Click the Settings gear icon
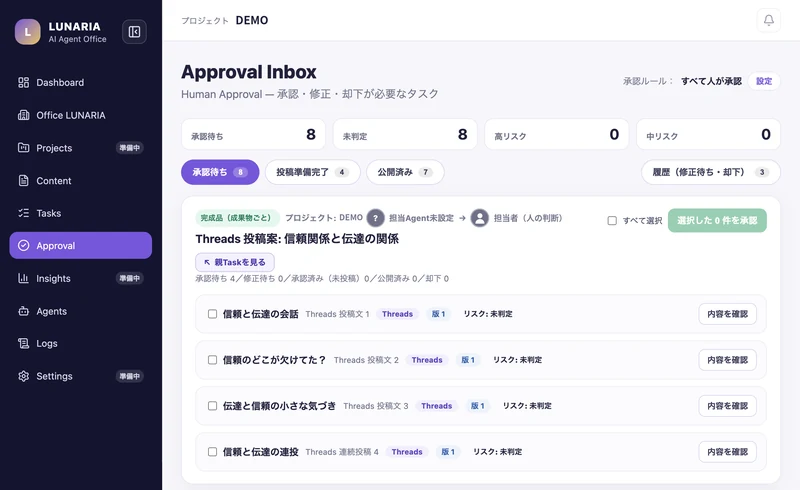 [x=23, y=376]
